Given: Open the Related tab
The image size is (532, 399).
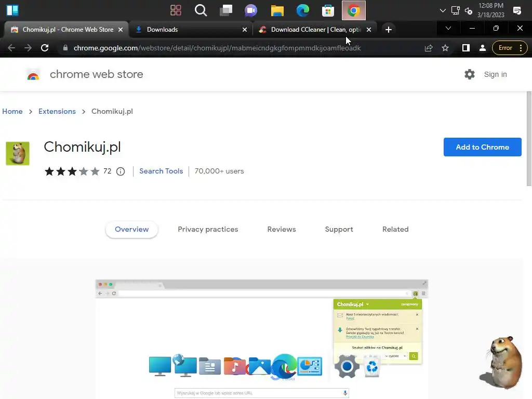Looking at the screenshot, I should 395,229.
